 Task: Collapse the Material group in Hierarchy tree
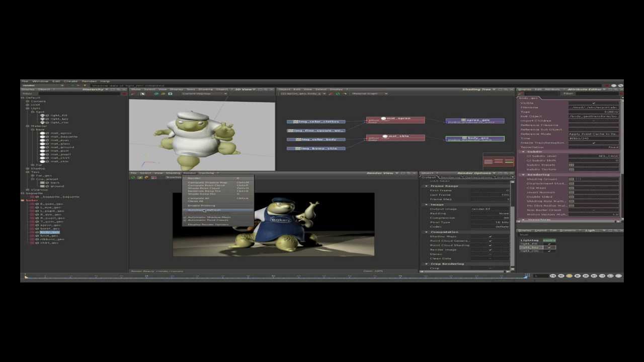coord(28,126)
